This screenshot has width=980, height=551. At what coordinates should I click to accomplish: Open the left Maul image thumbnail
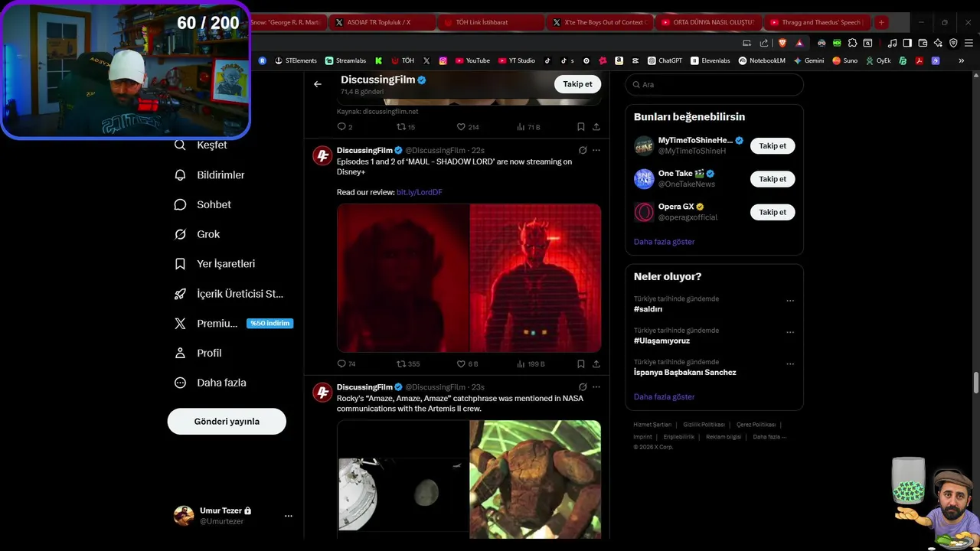coord(403,278)
